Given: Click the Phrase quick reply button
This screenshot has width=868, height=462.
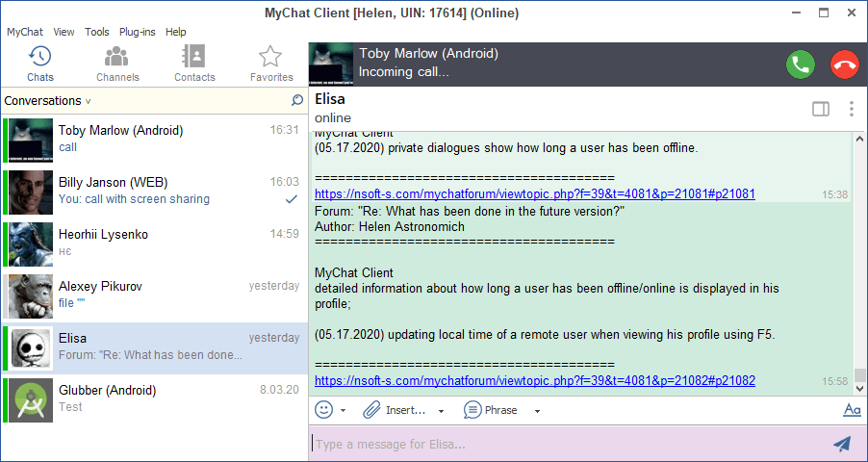Looking at the screenshot, I should (x=491, y=410).
